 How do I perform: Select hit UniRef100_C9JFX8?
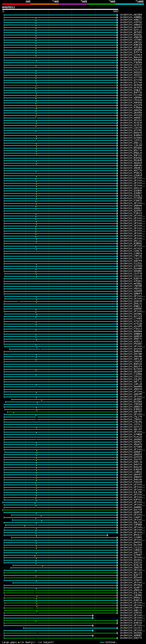tap(131, 273)
